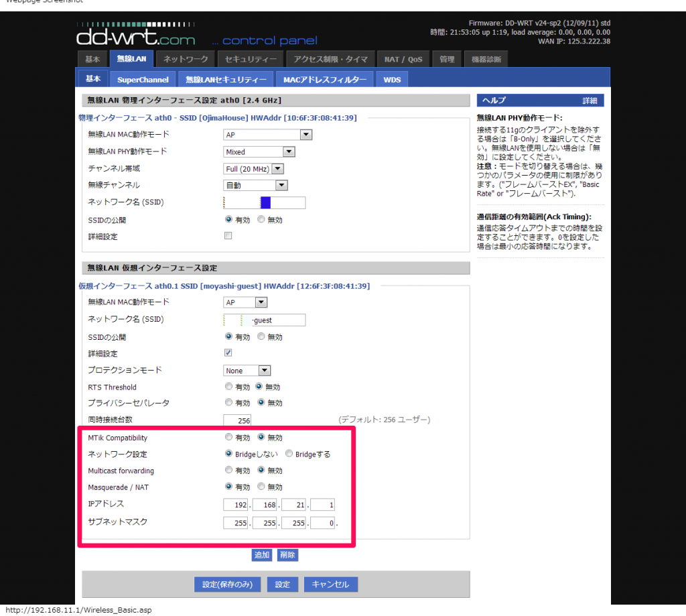This screenshot has width=686, height=616.
Task: Choose the Bridgeする network option
Action: click(289, 454)
